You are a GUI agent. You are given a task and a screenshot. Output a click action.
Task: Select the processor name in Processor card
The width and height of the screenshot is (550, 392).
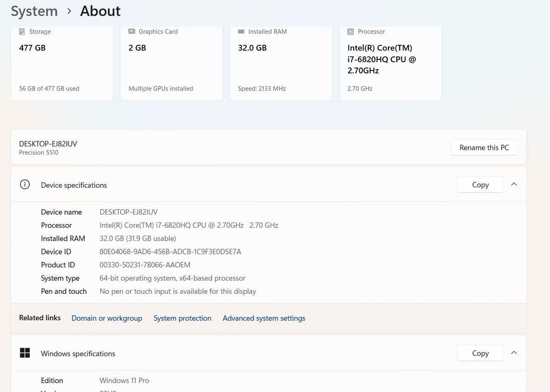point(382,59)
